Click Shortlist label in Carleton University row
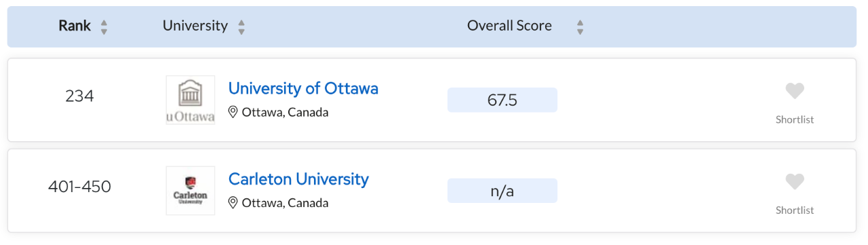 (795, 210)
